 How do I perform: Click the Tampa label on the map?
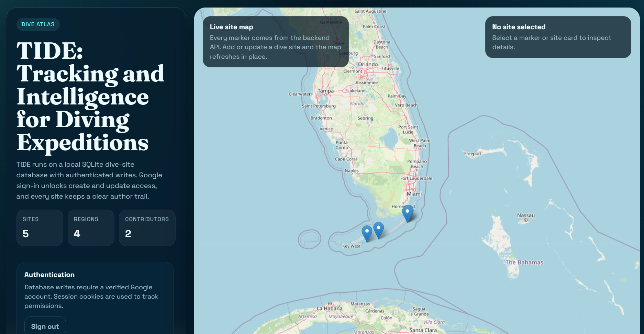click(325, 91)
